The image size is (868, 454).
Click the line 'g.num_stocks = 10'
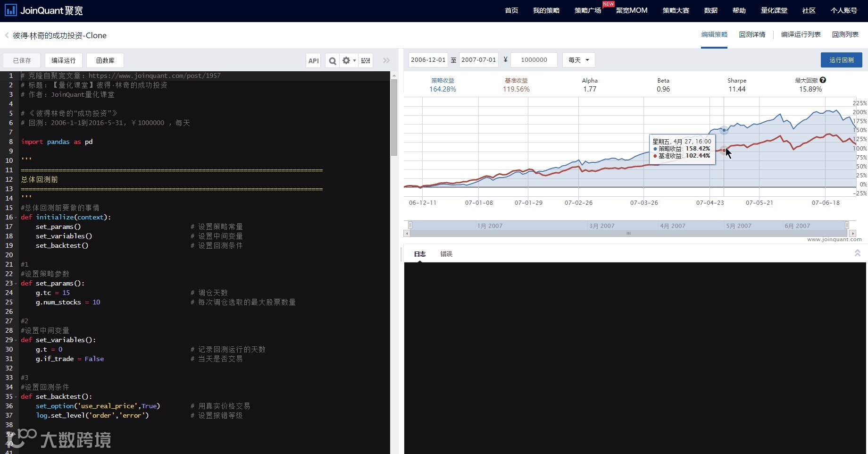point(68,302)
